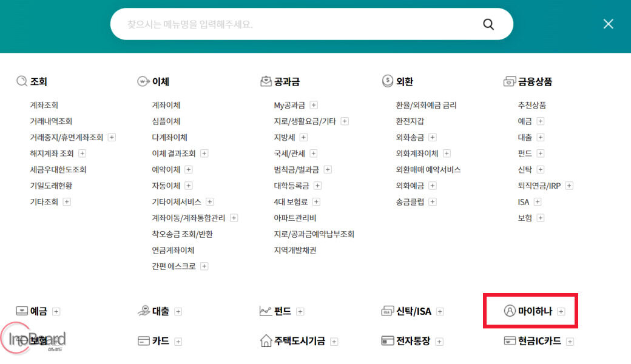This screenshot has width=631, height=364.
Task: Expand 외화송금 plus button
Action: click(x=432, y=137)
